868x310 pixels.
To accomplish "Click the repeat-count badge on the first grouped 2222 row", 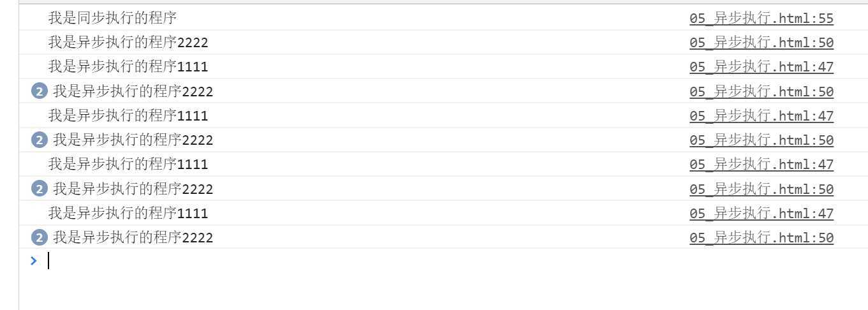I will pyautogui.click(x=39, y=92).
